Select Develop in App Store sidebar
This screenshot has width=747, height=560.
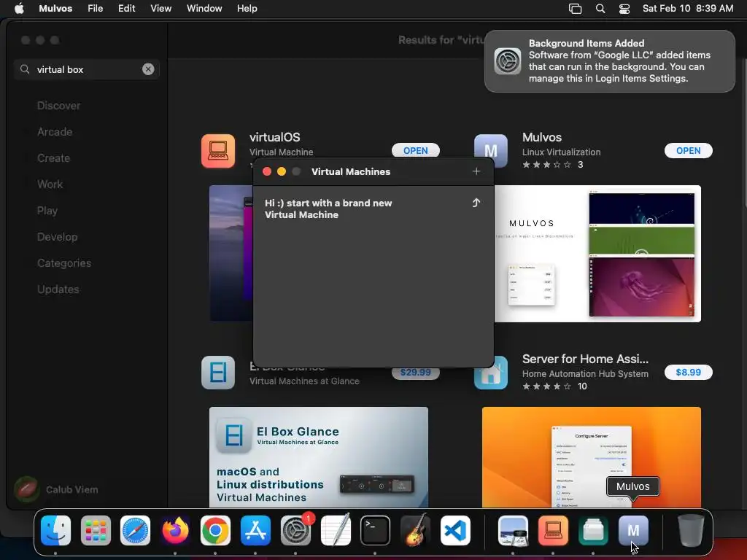pyautogui.click(x=57, y=237)
